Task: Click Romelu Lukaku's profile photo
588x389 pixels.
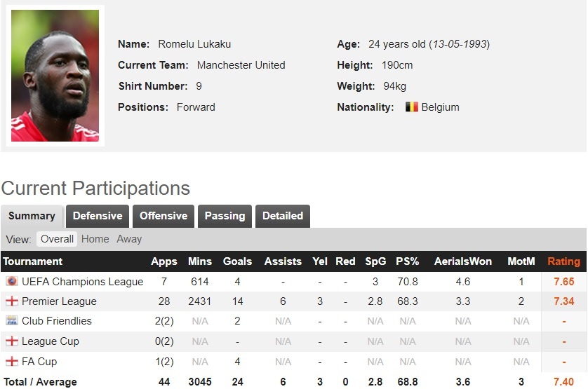Action: point(55,76)
